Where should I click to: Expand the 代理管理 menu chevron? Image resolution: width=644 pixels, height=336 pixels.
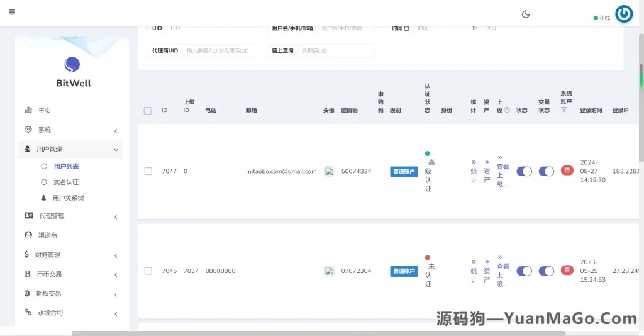116,217
